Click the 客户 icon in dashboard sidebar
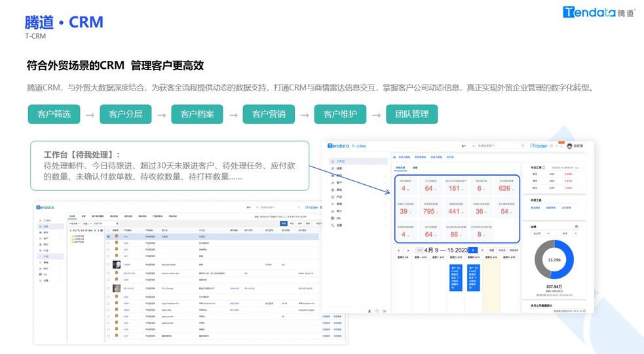The height and width of the screenshot is (354, 644). tap(333, 182)
